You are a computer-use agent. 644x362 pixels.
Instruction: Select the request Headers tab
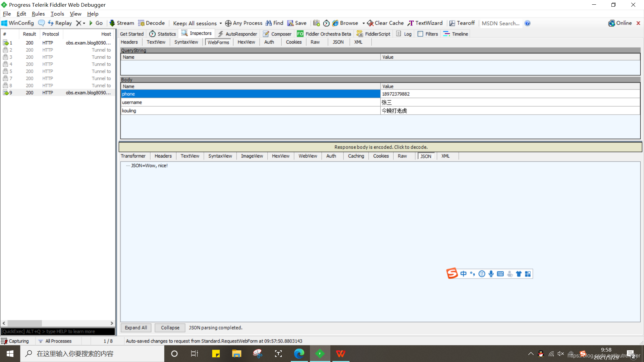click(x=129, y=42)
